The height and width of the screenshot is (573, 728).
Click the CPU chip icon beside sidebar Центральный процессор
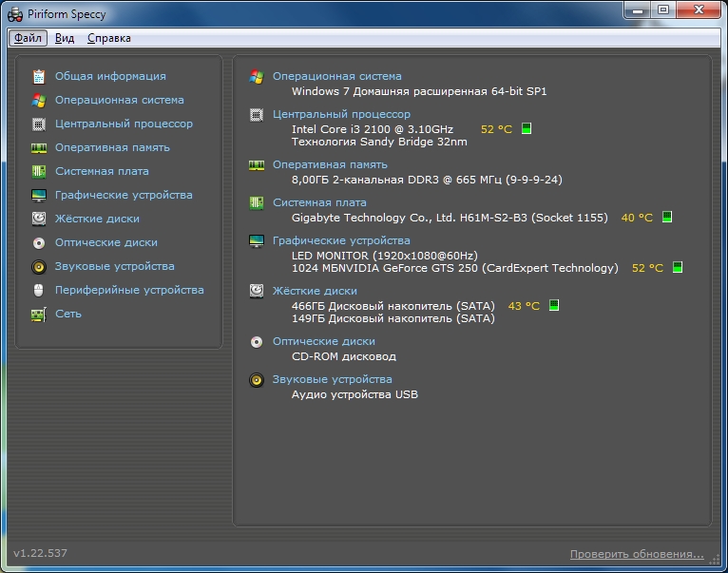(39, 124)
